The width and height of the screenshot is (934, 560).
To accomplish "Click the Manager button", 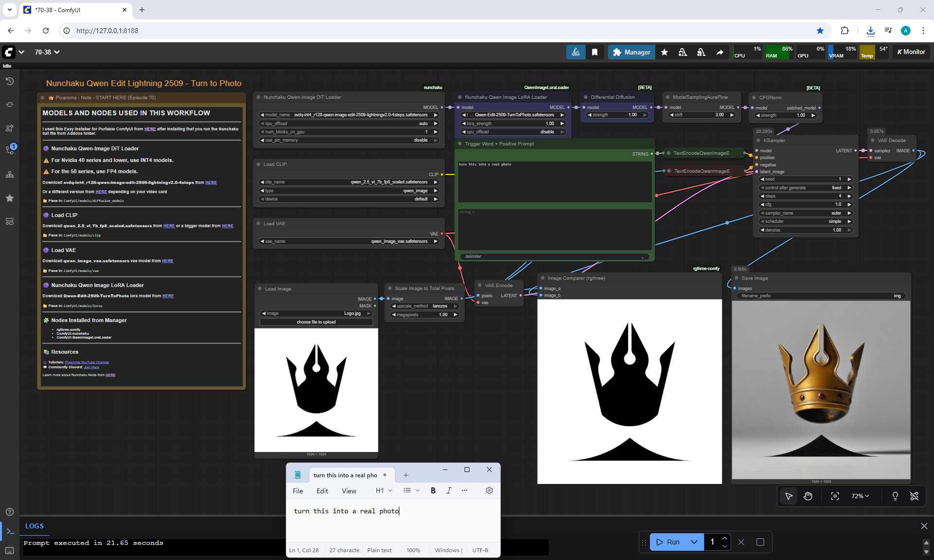I will (631, 52).
